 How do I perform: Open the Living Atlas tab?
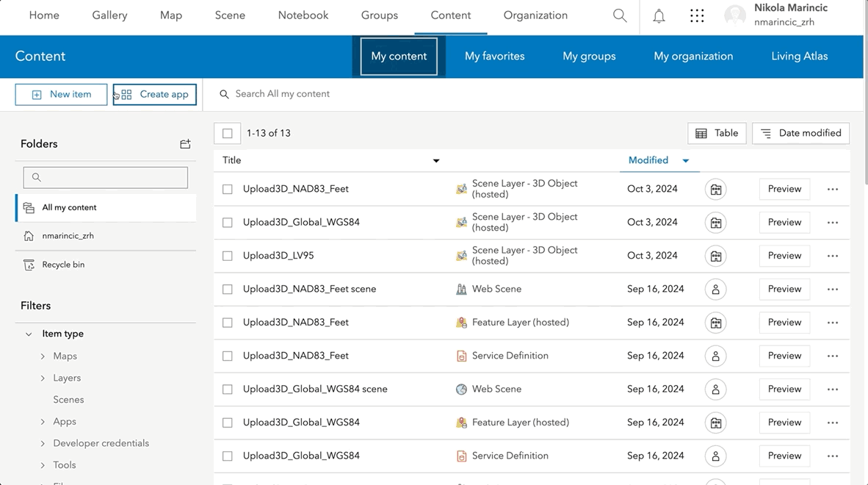799,57
